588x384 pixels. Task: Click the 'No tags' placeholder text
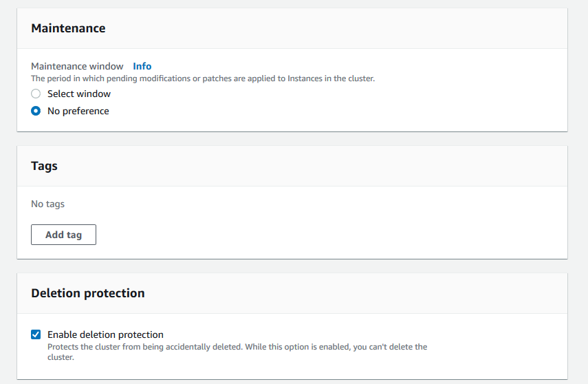point(47,204)
